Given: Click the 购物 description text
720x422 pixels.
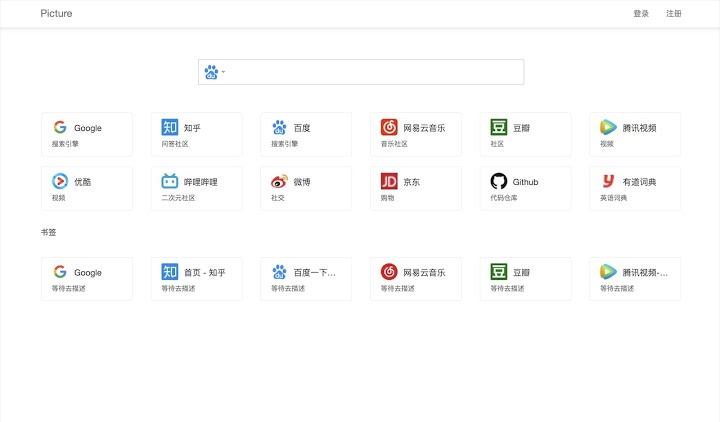Looking at the screenshot, I should [x=388, y=198].
